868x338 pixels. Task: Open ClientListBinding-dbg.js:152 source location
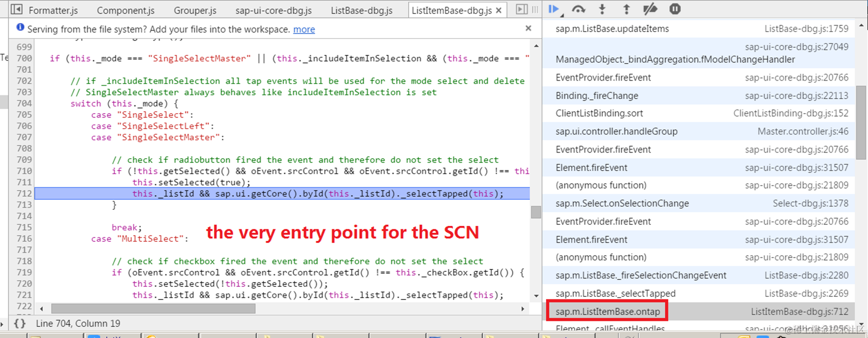791,113
